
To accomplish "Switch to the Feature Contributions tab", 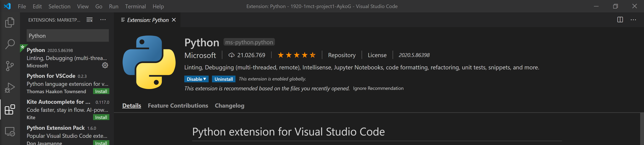I will (178, 105).
